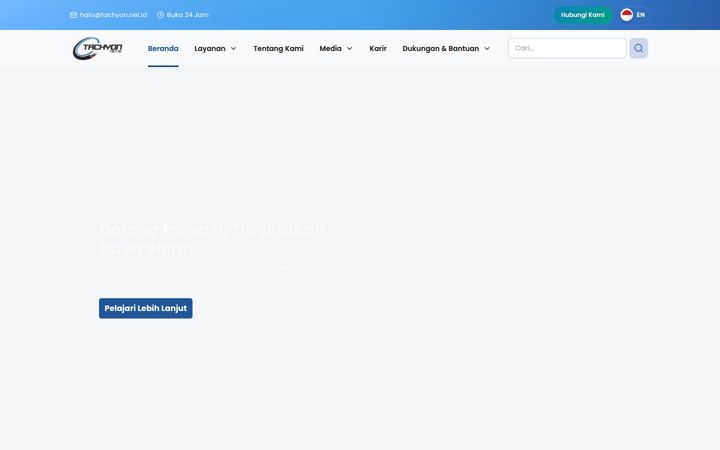The width and height of the screenshot is (720, 450).
Task: Click the Indonesian flag icon
Action: pyautogui.click(x=626, y=15)
